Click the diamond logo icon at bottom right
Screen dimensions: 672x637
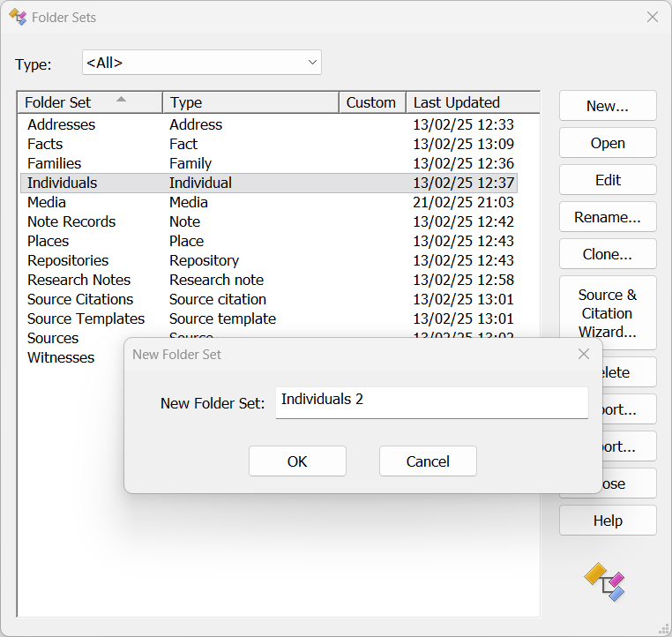pos(605,581)
